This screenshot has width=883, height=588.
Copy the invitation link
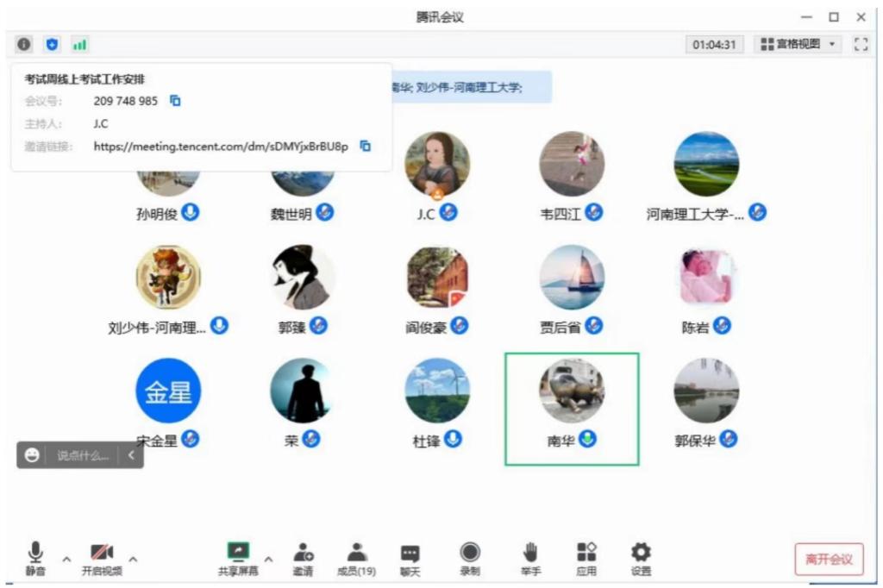point(365,146)
